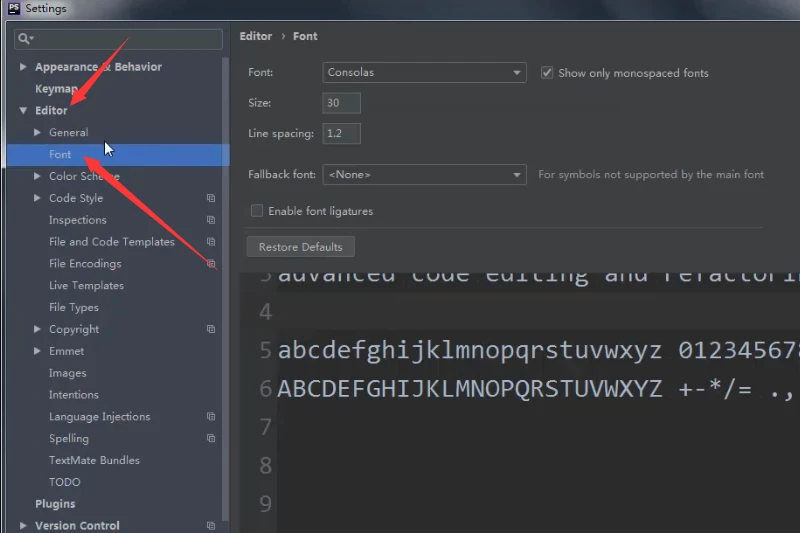Viewport: 800px width, 533px height.
Task: Expand the General subtree
Action: 37,132
